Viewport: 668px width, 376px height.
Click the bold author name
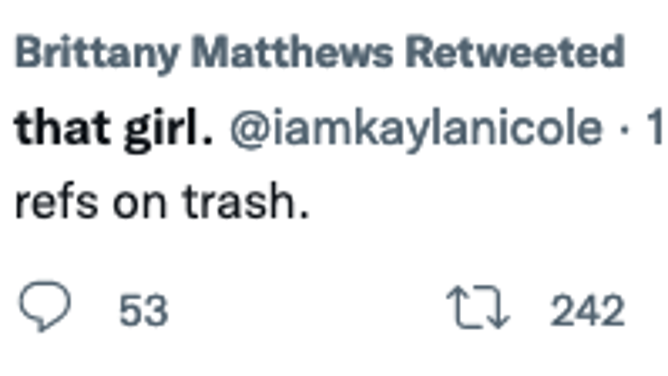[114, 129]
